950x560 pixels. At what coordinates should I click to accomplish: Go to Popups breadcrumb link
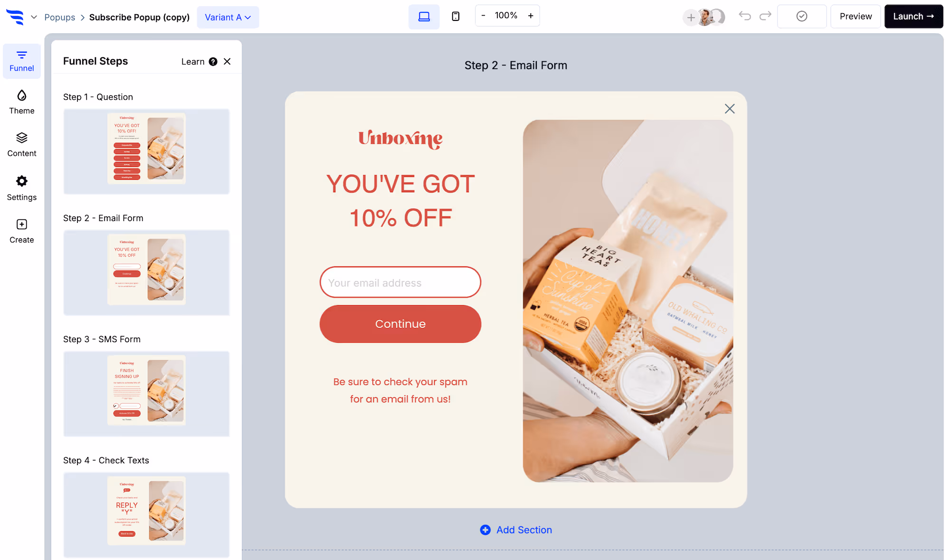(60, 17)
